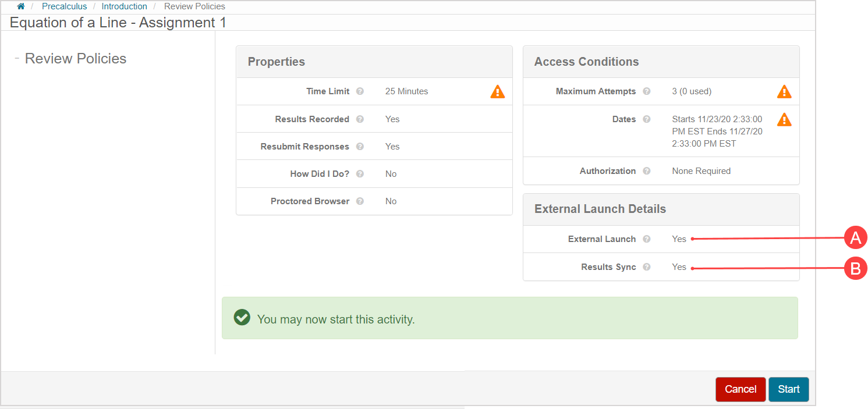Click the home icon in the breadcrumb
This screenshot has width=868, height=409.
coord(20,6)
